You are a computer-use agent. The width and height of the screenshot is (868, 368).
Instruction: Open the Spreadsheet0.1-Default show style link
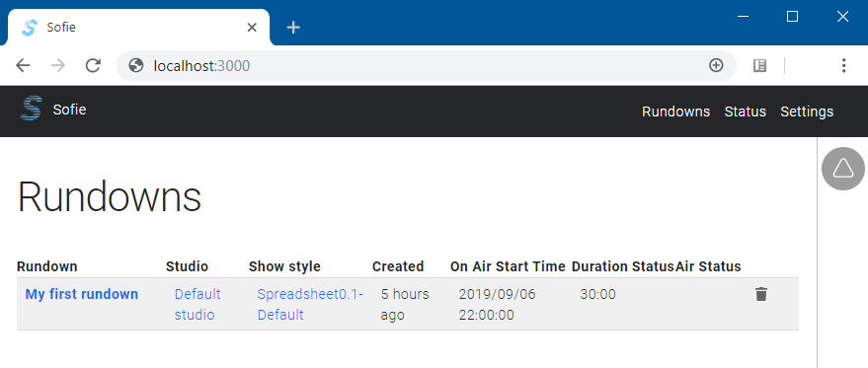click(x=310, y=304)
